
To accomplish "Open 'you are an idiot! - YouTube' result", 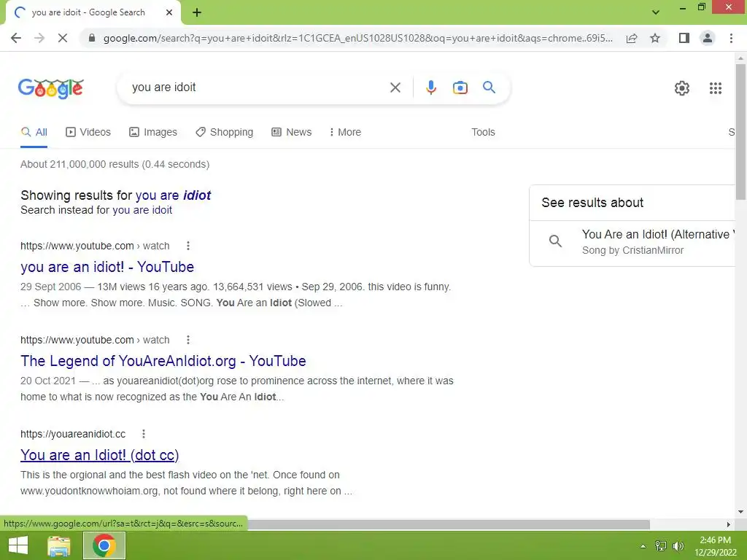I will [x=107, y=267].
